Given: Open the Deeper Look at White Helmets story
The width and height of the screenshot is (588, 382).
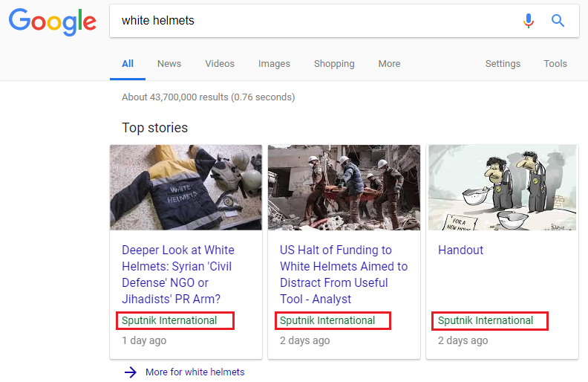Looking at the screenshot, I should coord(178,274).
